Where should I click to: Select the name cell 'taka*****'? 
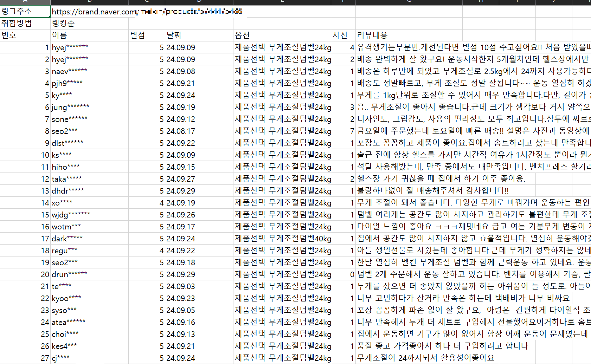pos(90,179)
